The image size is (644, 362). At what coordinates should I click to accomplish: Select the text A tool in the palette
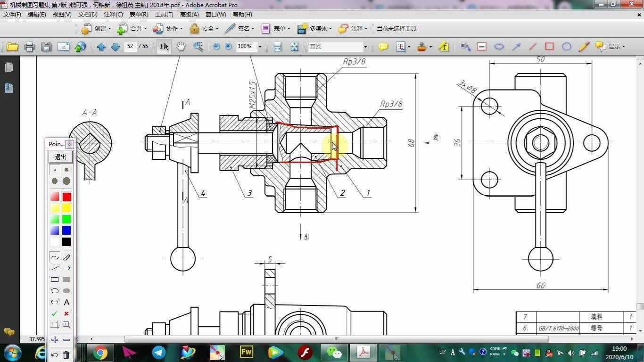(x=66, y=302)
